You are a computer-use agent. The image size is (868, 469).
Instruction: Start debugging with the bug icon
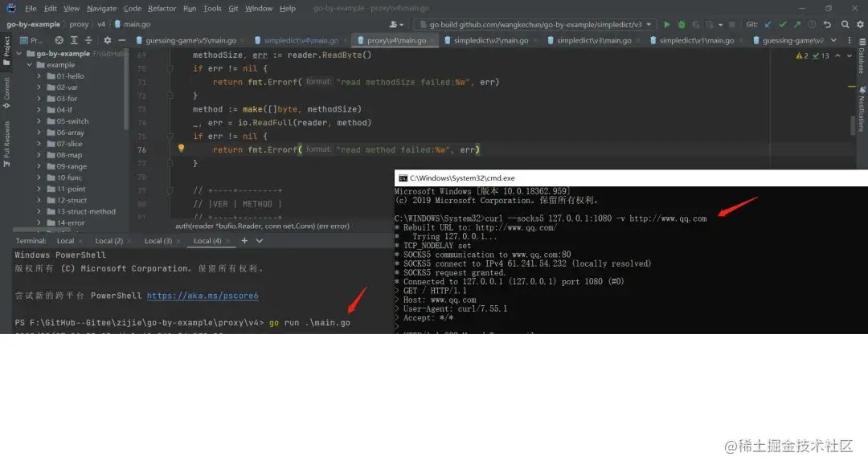click(682, 24)
